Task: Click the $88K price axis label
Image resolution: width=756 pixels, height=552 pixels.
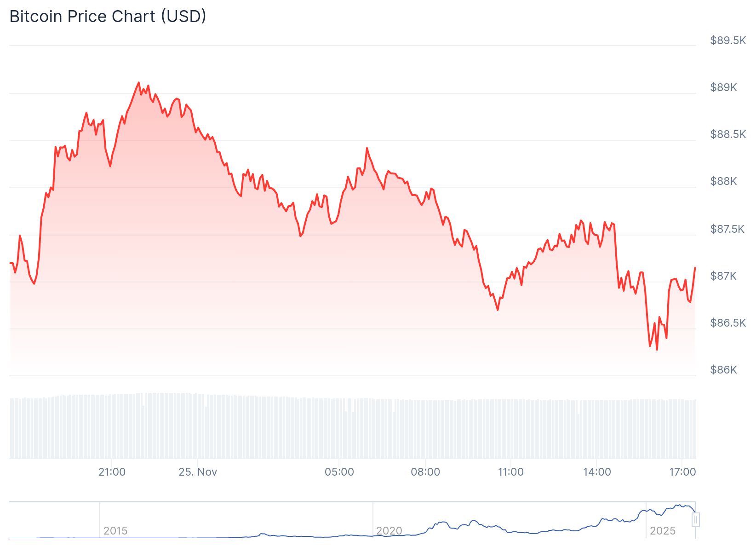Action: pos(723,181)
